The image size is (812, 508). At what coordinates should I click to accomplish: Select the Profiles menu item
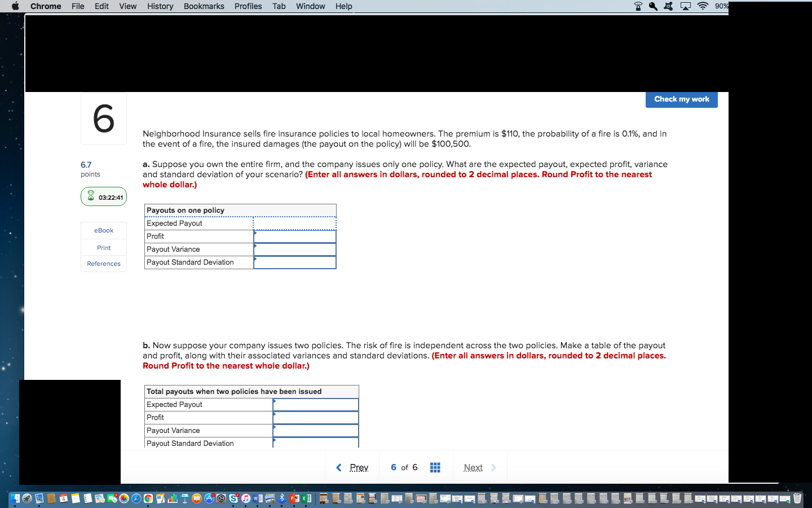pyautogui.click(x=248, y=6)
